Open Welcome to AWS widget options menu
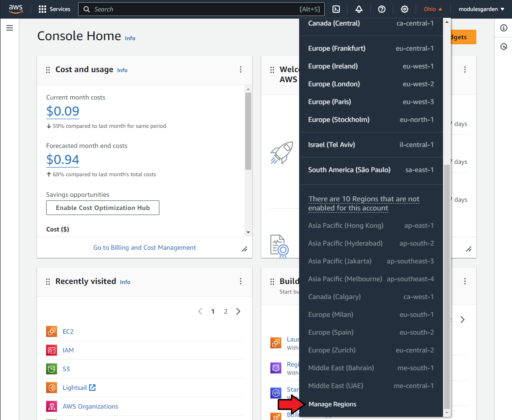512x420 pixels. 465,69
